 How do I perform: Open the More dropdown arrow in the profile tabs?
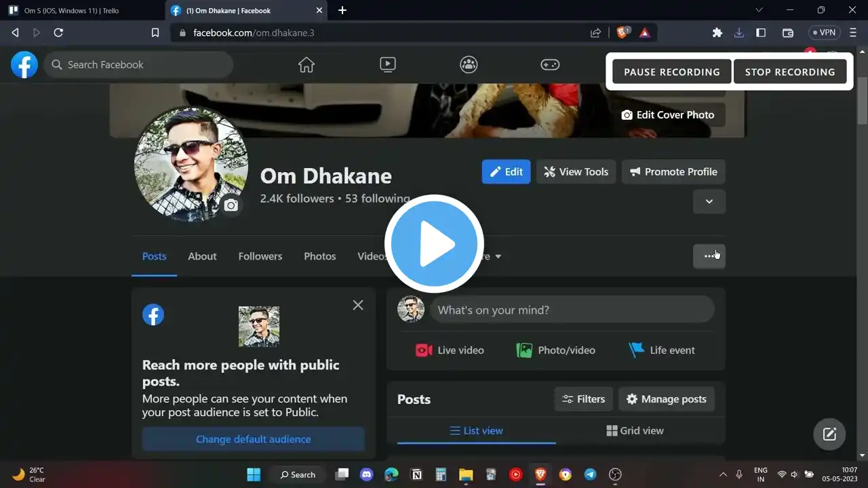pyautogui.click(x=498, y=257)
